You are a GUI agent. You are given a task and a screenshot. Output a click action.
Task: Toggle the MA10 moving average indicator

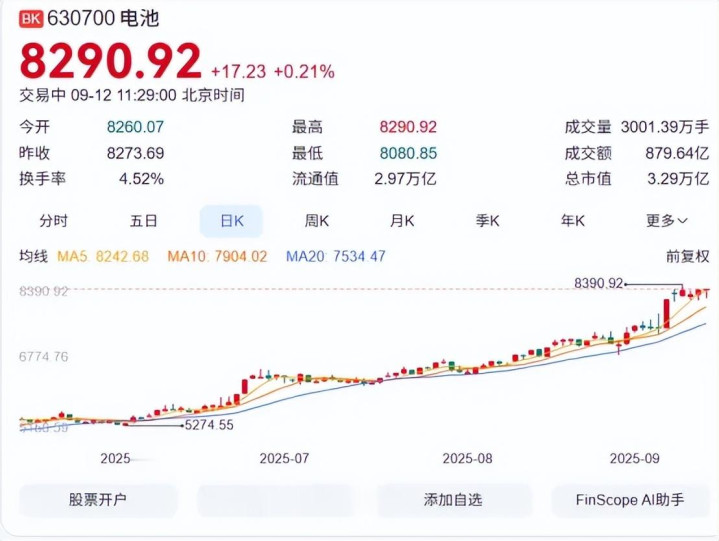[x=217, y=257]
